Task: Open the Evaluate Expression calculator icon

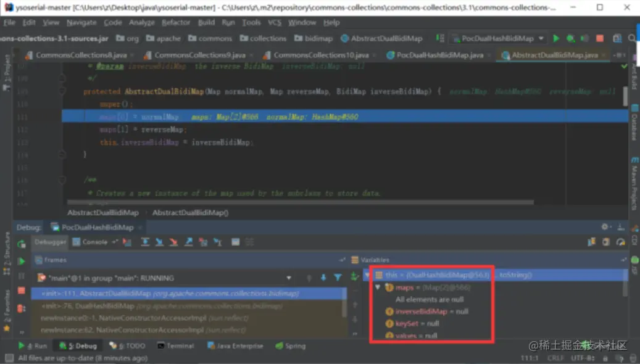Action: pos(236,242)
